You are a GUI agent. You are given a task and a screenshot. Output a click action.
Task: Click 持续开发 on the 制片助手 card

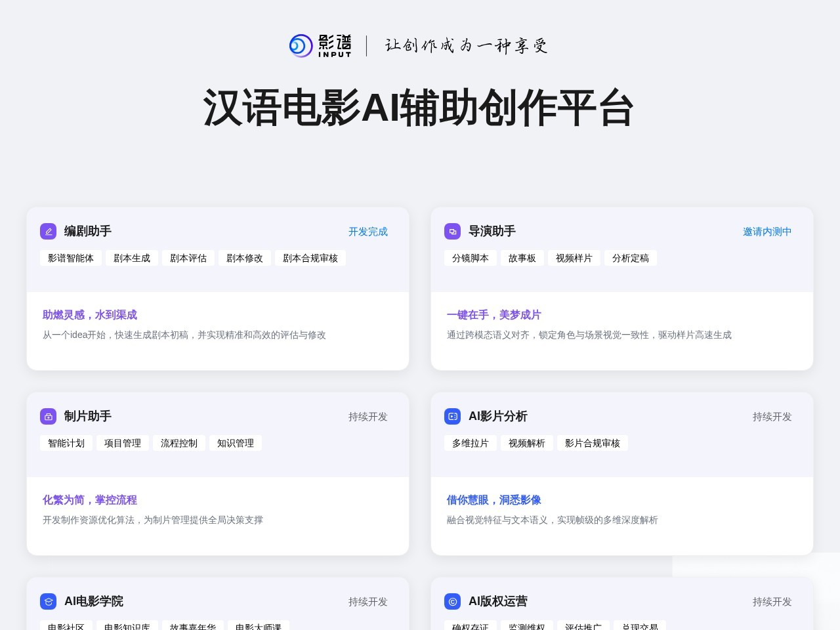[x=368, y=417]
